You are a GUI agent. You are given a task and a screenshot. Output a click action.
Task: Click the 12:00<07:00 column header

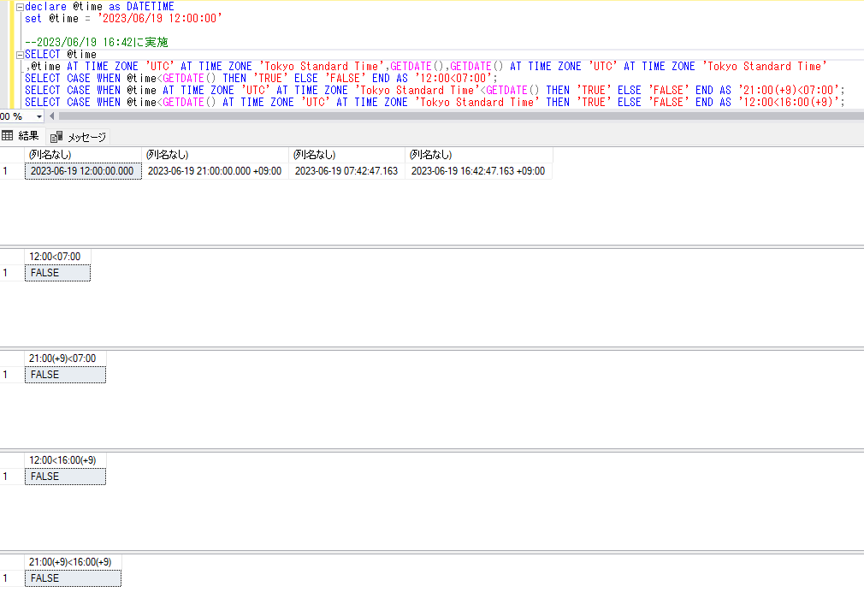pos(57,256)
